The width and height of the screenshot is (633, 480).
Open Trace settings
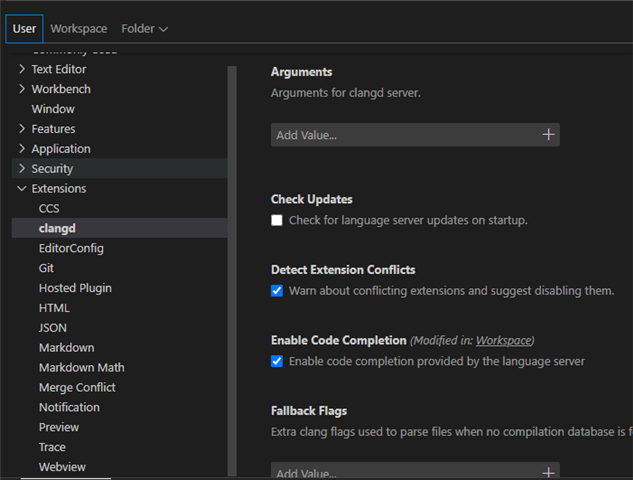coord(52,447)
